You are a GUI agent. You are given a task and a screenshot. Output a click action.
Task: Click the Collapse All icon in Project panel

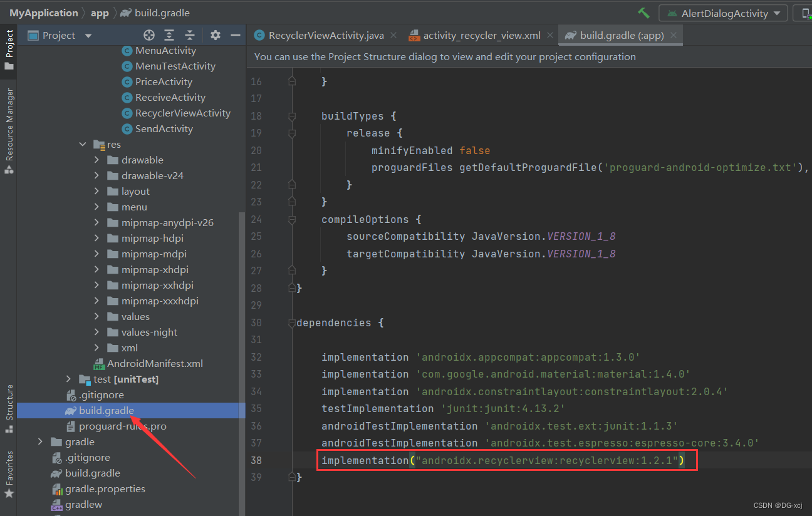[190, 35]
